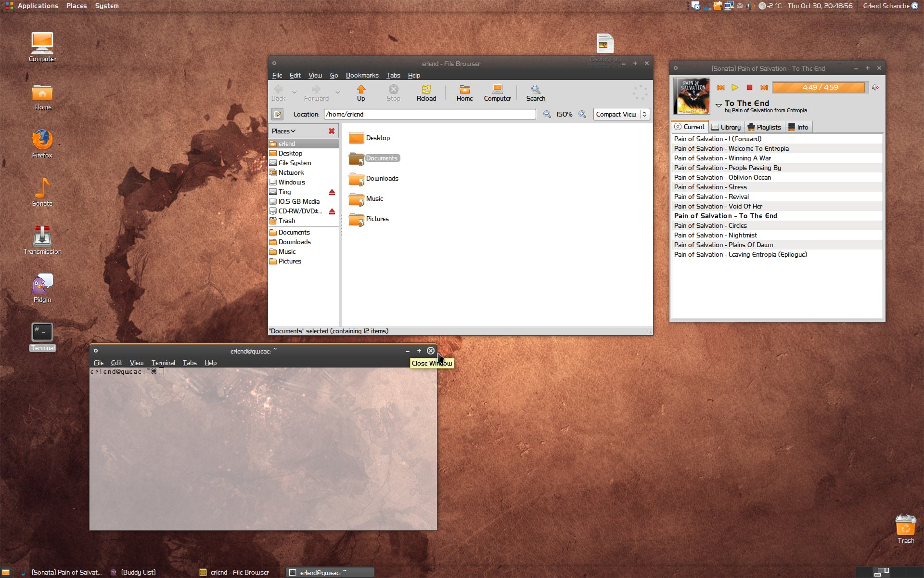Select the Pidgin desktop icon

pos(42,288)
